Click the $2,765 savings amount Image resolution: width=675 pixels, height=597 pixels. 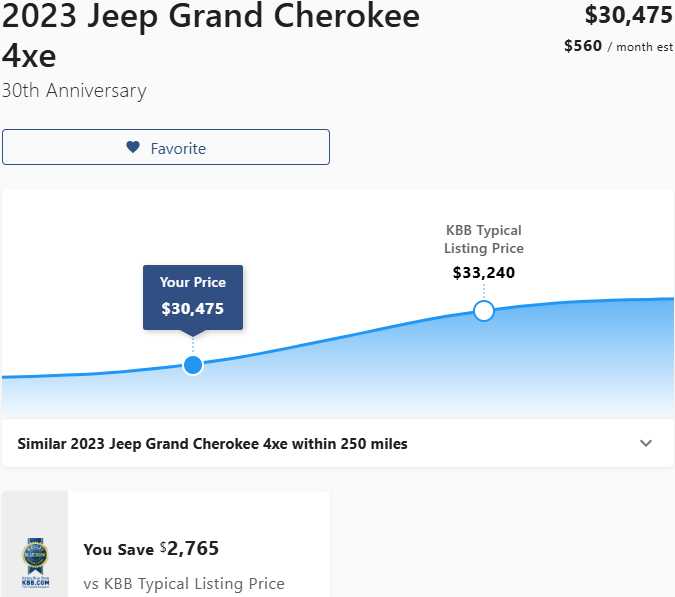pyautogui.click(x=192, y=548)
